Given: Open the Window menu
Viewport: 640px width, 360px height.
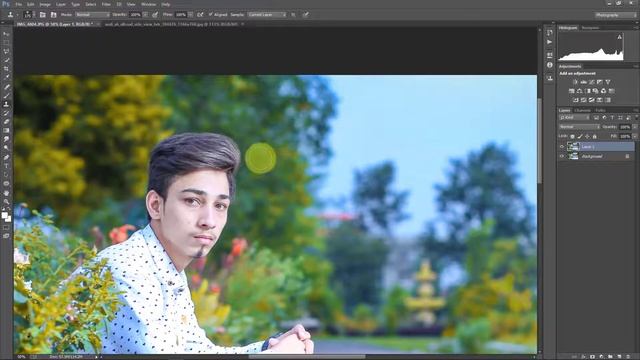Looking at the screenshot, I should point(149,4).
